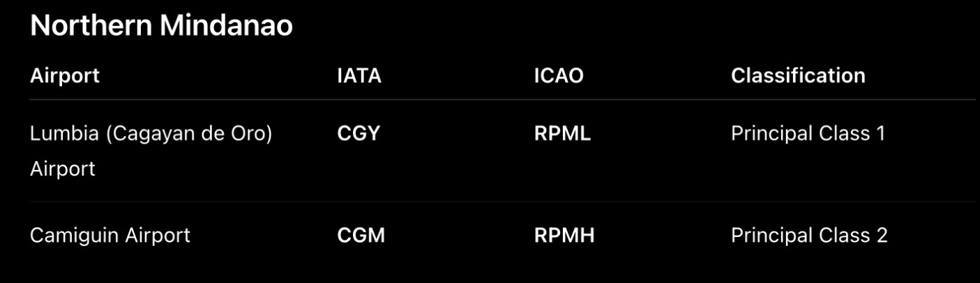Screen dimensions: 980x283
Task: Select the Classification column header
Action: pyautogui.click(x=798, y=75)
